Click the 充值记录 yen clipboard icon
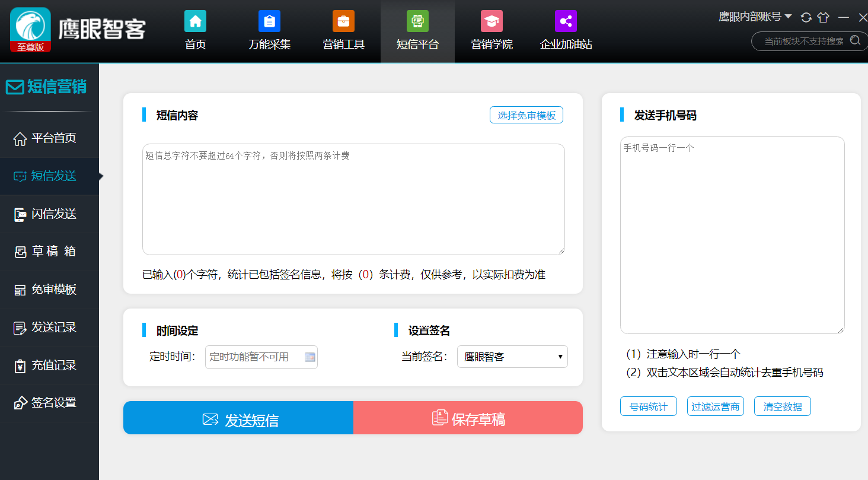 click(20, 365)
